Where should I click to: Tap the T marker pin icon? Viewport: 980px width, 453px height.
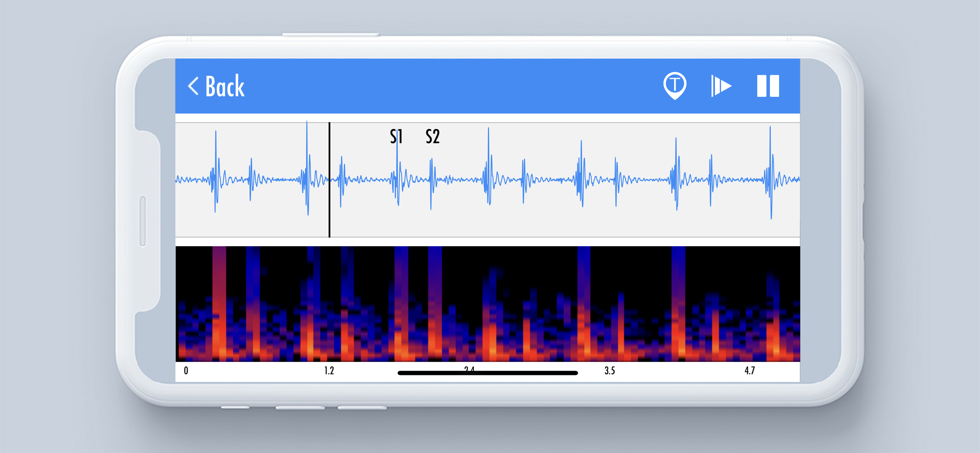pos(674,85)
